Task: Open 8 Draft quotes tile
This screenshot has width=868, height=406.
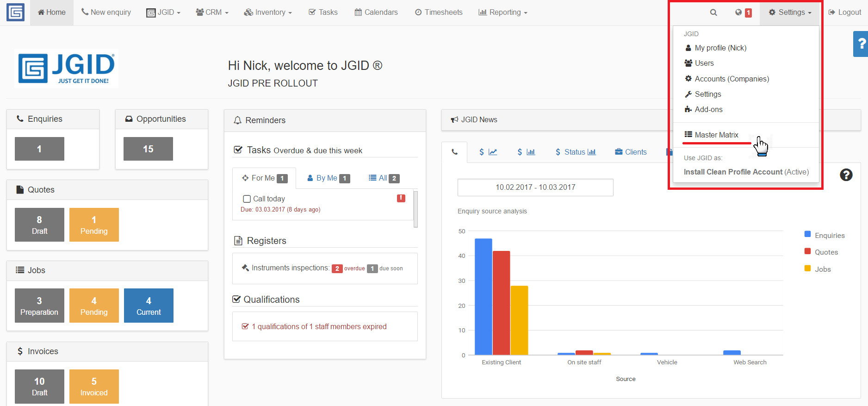Action: click(x=39, y=225)
